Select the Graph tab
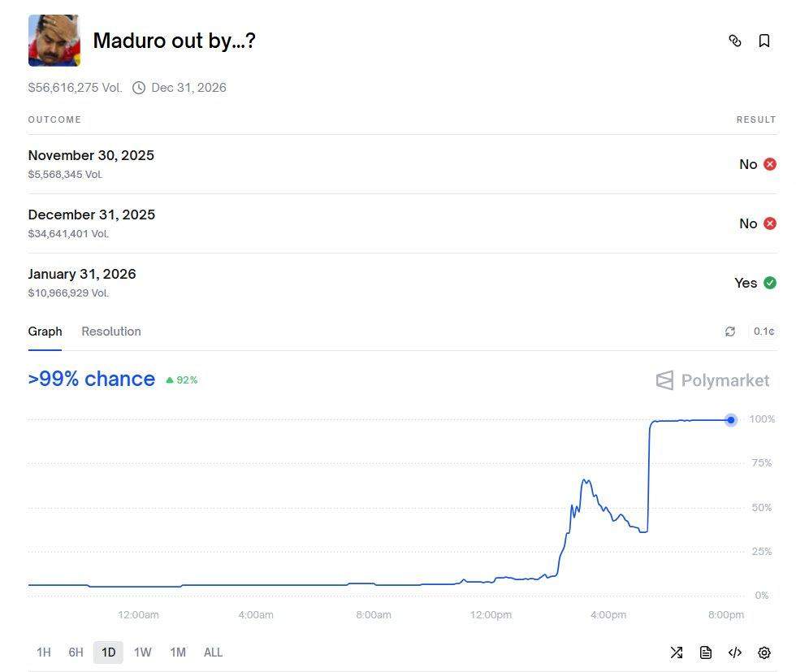Screen dimensions: 796x672 click(45, 332)
